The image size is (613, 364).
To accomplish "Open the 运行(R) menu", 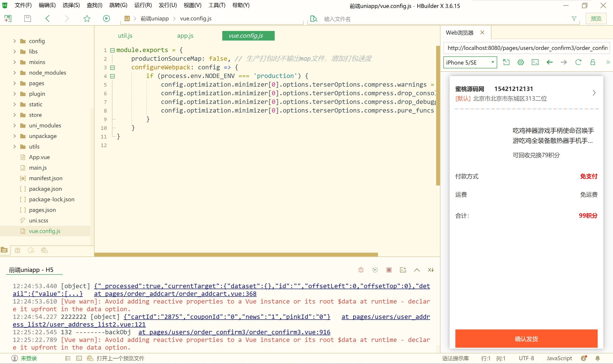I will pyautogui.click(x=143, y=5).
